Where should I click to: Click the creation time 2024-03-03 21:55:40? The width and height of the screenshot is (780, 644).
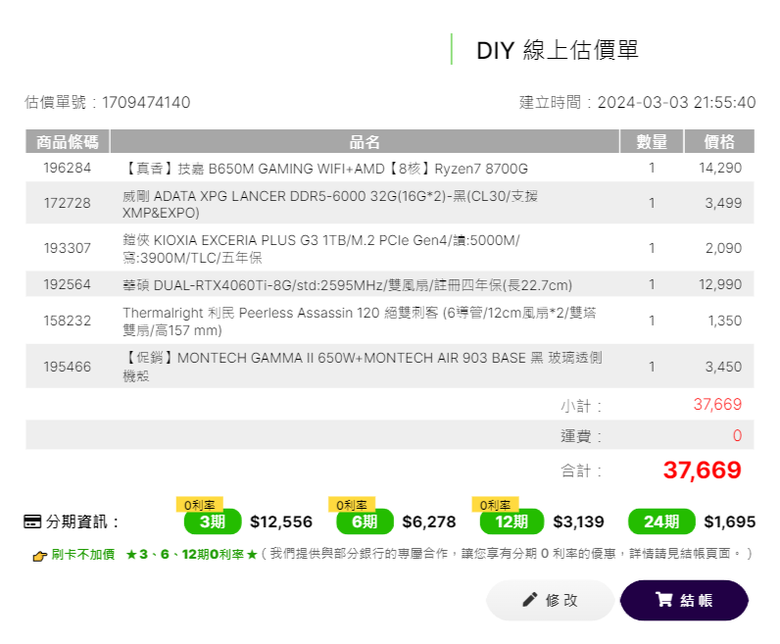677,102
